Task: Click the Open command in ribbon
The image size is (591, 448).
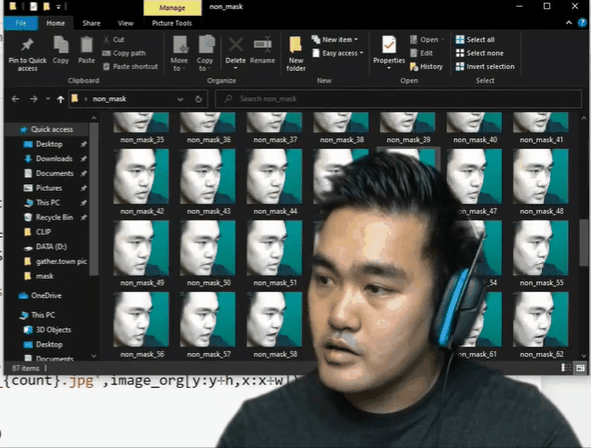Action: click(x=427, y=40)
